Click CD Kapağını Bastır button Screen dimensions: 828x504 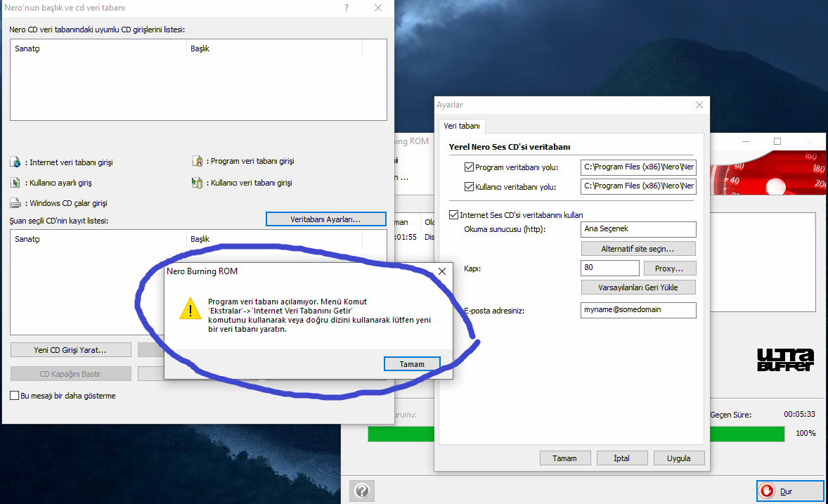[71, 374]
